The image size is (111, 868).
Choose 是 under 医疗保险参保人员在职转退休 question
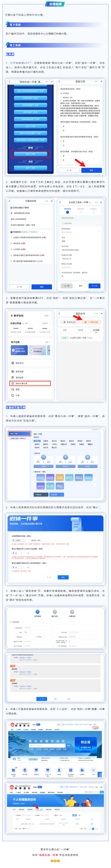coord(61,126)
